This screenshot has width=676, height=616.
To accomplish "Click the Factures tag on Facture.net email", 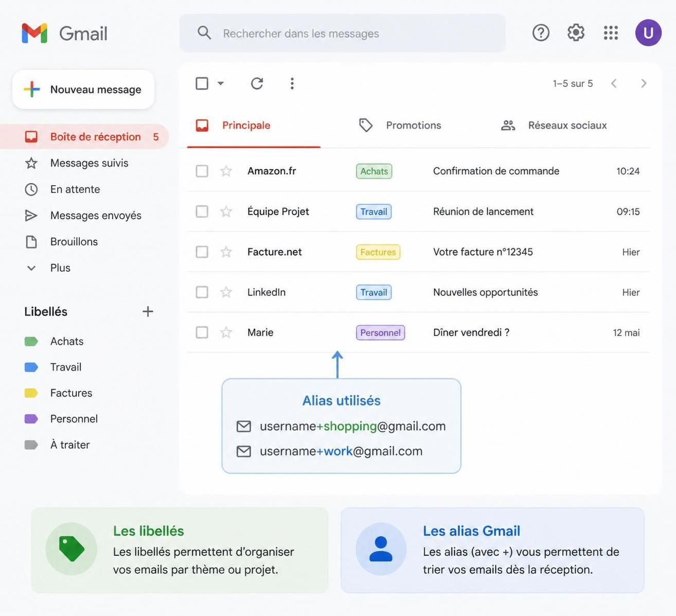I will click(x=378, y=252).
